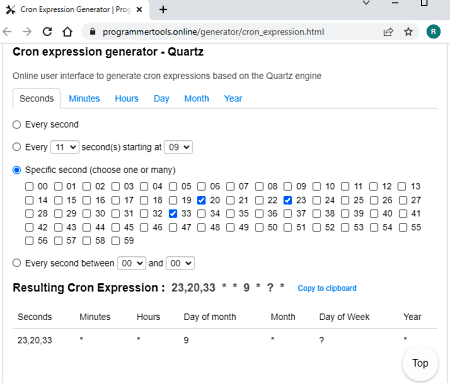Check the second 55 checkbox
450x383 pixels.
[403, 227]
